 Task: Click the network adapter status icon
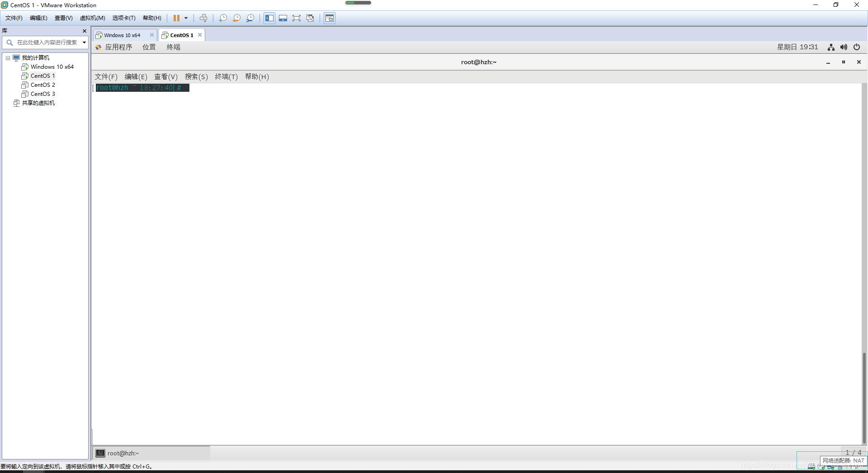831,467
